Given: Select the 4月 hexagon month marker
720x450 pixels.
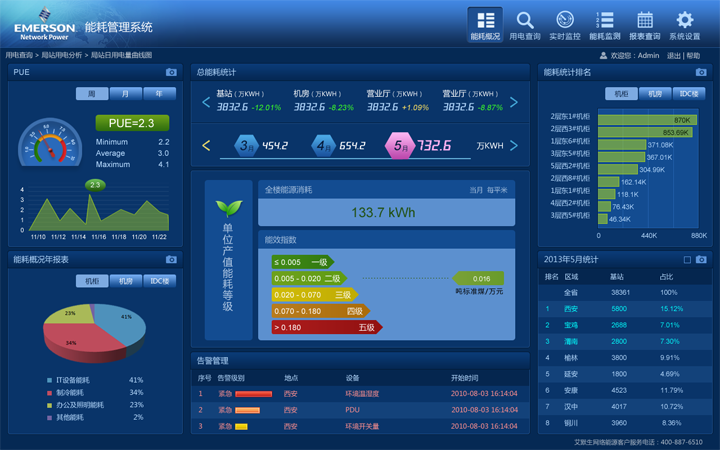Looking at the screenshot, I should (324, 146).
